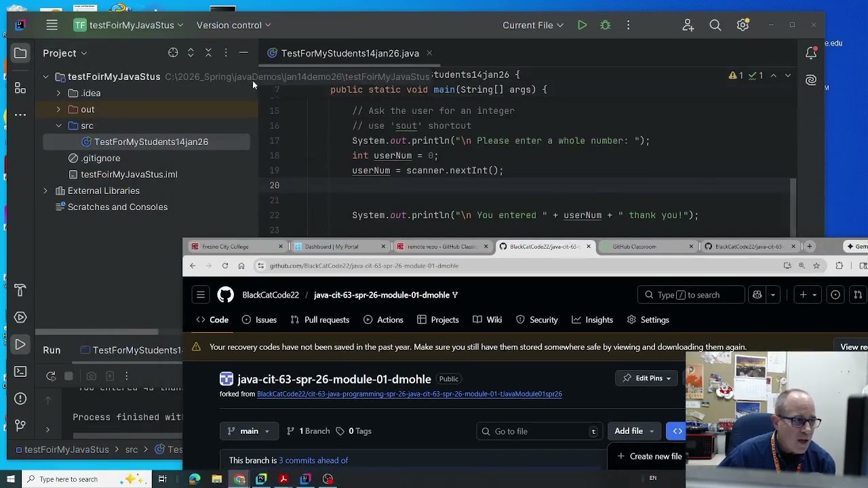This screenshot has height=488, width=868.
Task: Open Search Everywhere magnifier in IntelliJ
Action: pos(715,25)
